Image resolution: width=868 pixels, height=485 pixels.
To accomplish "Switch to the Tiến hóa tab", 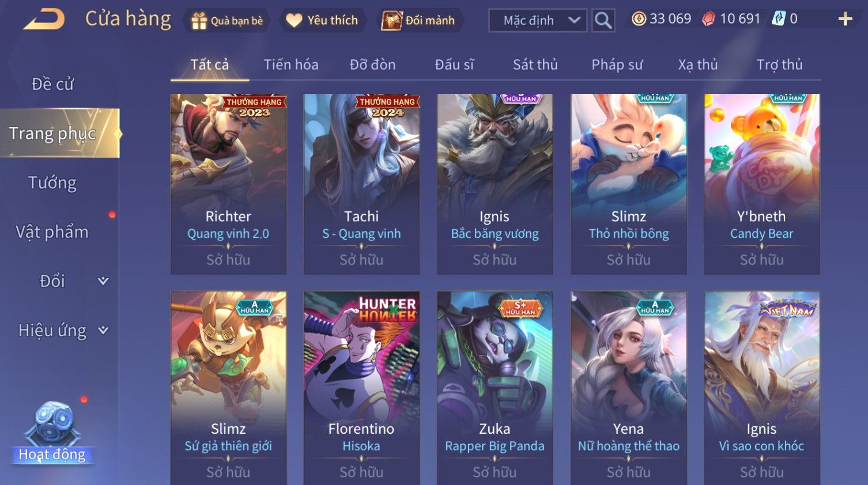I will pos(291,65).
